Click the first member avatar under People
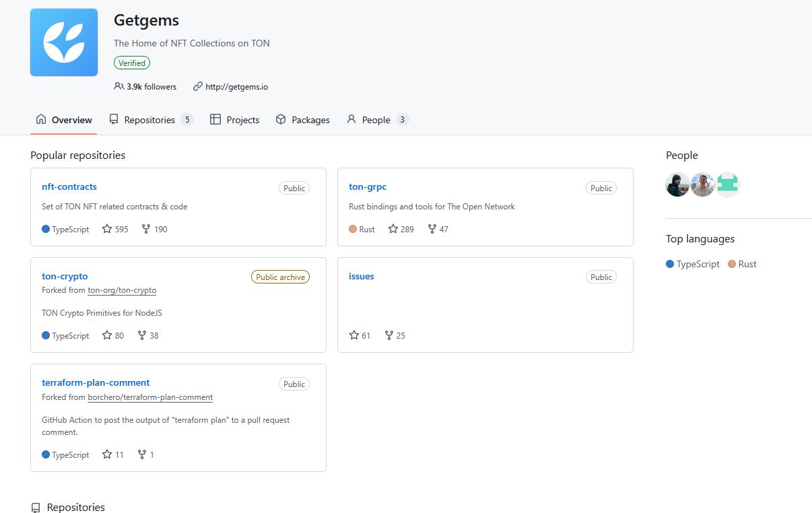This screenshot has height=513, width=812. pos(677,184)
